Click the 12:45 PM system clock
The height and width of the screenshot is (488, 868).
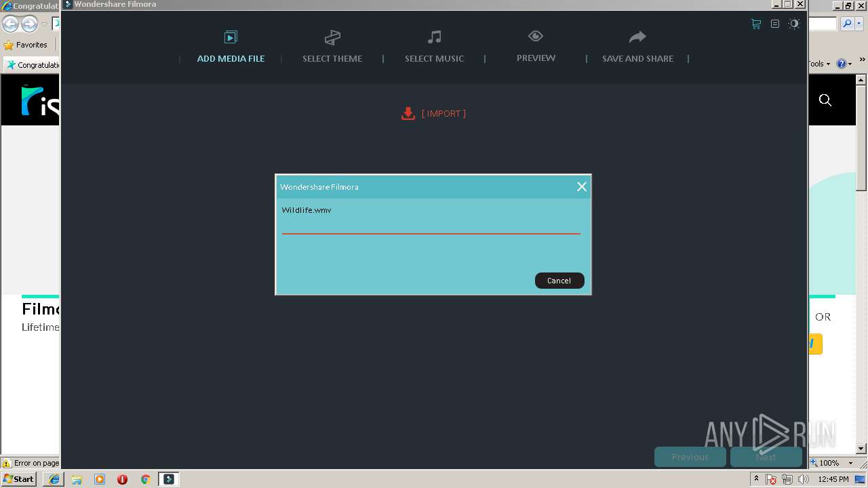(833, 479)
